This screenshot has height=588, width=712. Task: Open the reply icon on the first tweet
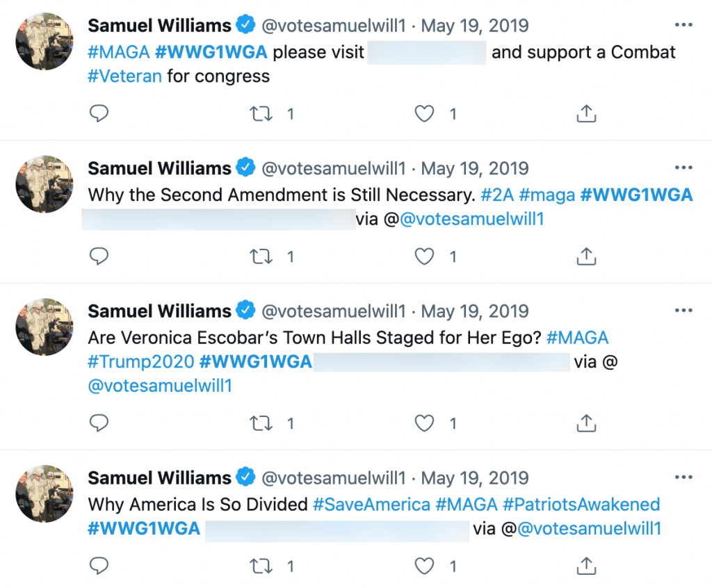pos(99,113)
